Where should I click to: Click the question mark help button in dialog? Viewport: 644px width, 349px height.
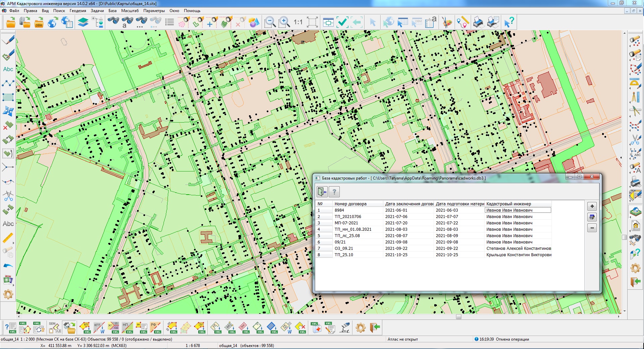pyautogui.click(x=334, y=192)
